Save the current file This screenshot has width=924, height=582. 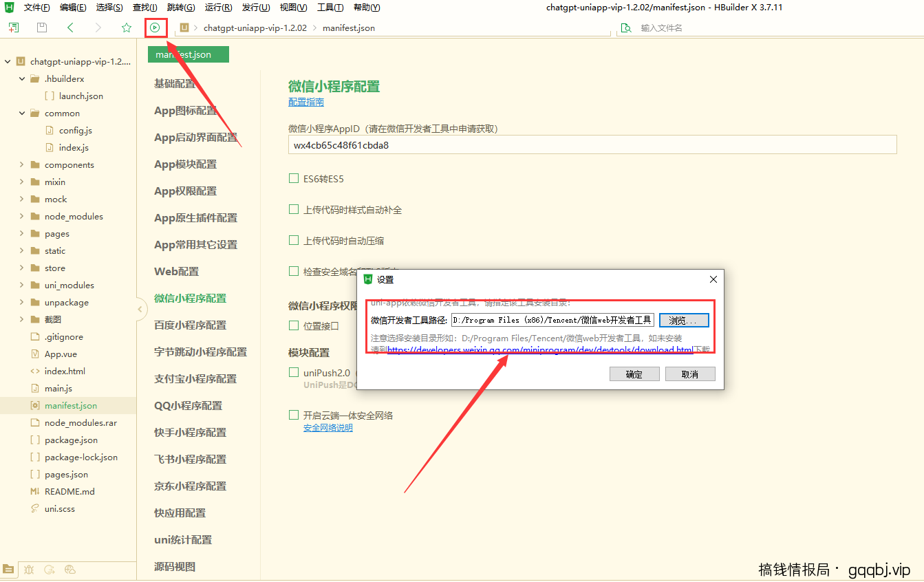tap(41, 28)
